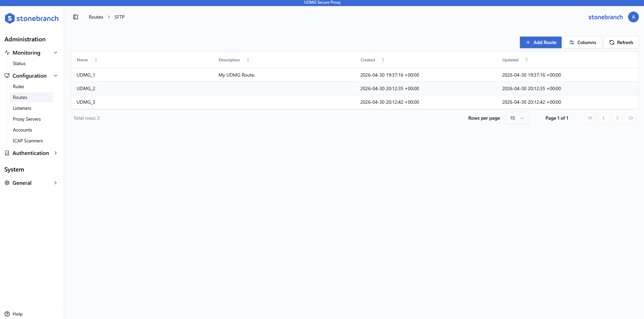Open ICAP Scanners in the sidebar
644x319 pixels.
28,141
